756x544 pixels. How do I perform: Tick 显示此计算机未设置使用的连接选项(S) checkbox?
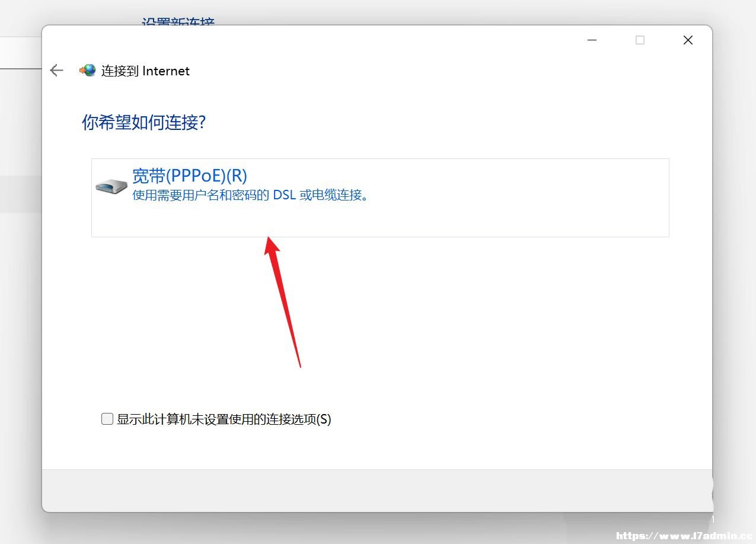point(107,419)
